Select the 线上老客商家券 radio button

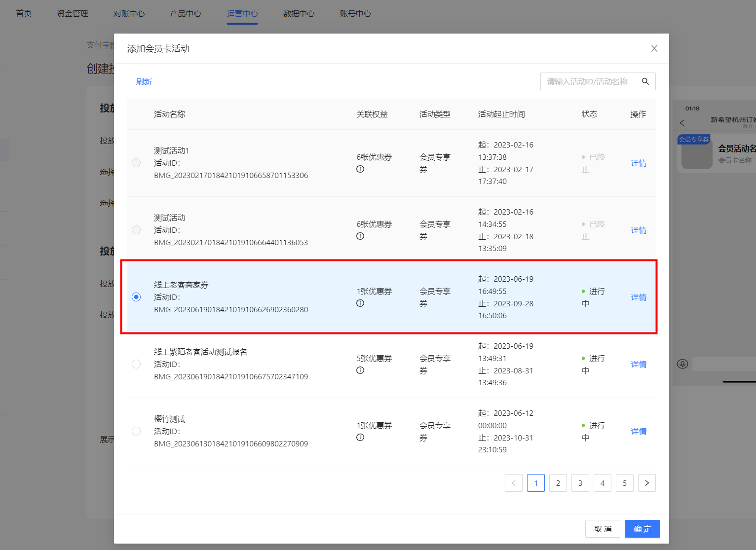[x=136, y=297]
